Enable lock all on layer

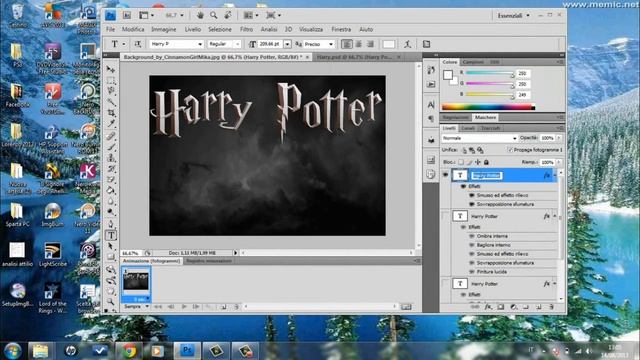point(486,162)
